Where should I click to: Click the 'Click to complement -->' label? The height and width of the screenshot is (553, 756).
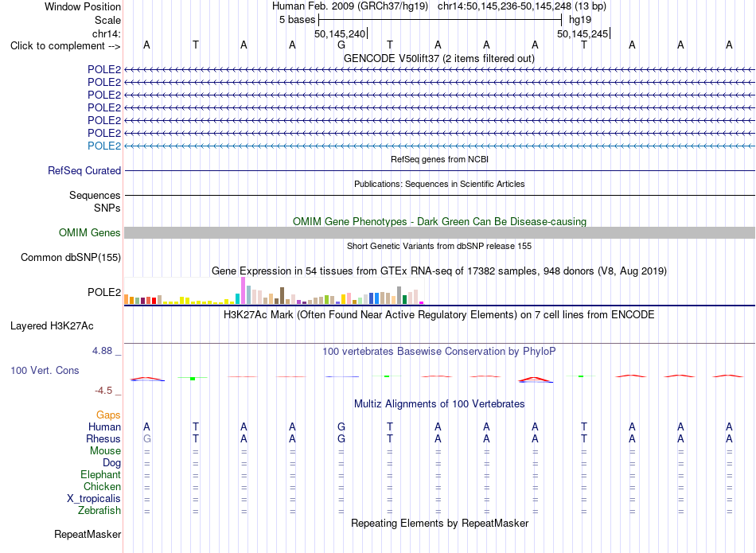pos(65,46)
